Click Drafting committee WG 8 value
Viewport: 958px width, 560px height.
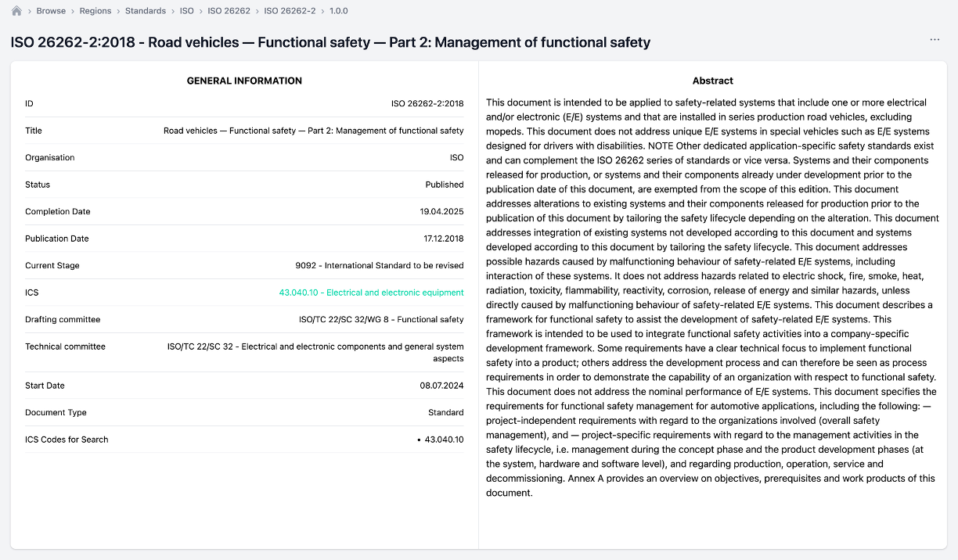coord(381,320)
